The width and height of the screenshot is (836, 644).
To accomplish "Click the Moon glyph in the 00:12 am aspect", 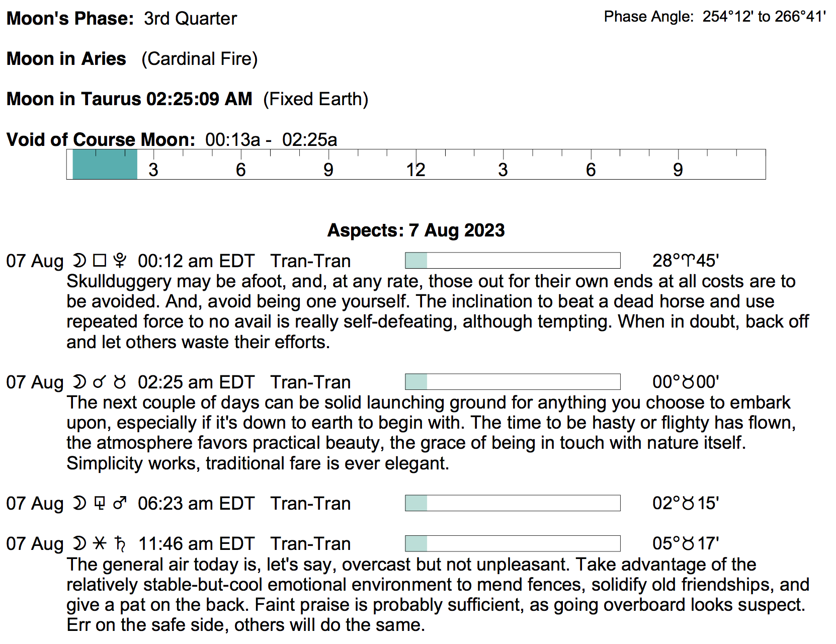I will point(79,261).
